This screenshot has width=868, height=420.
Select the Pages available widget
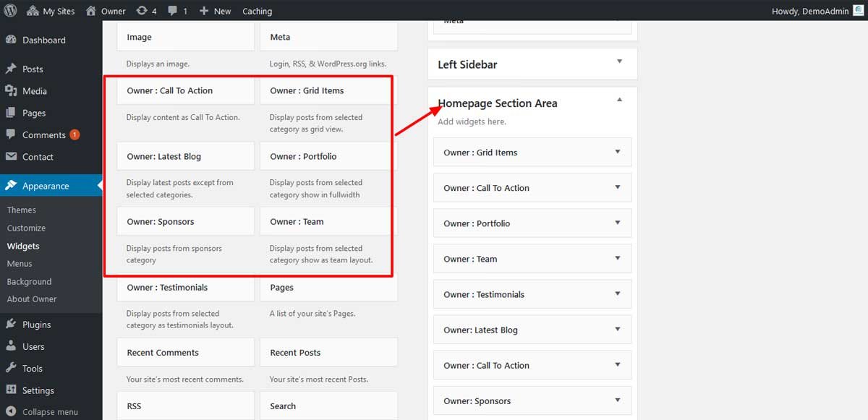point(328,287)
